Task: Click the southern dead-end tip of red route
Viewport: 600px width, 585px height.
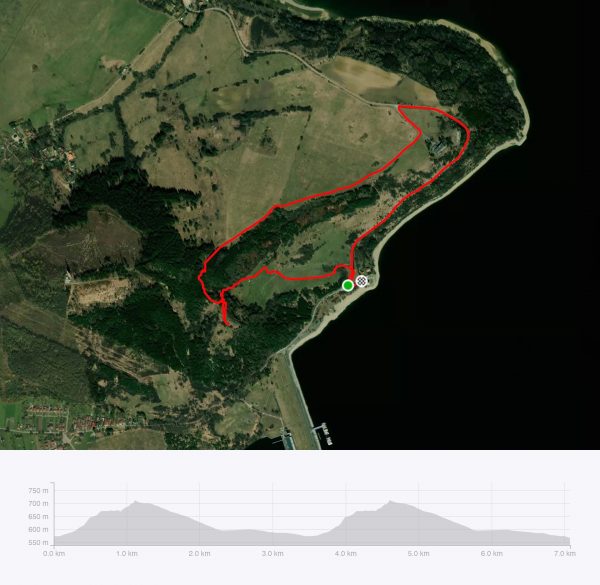Action: coord(228,325)
